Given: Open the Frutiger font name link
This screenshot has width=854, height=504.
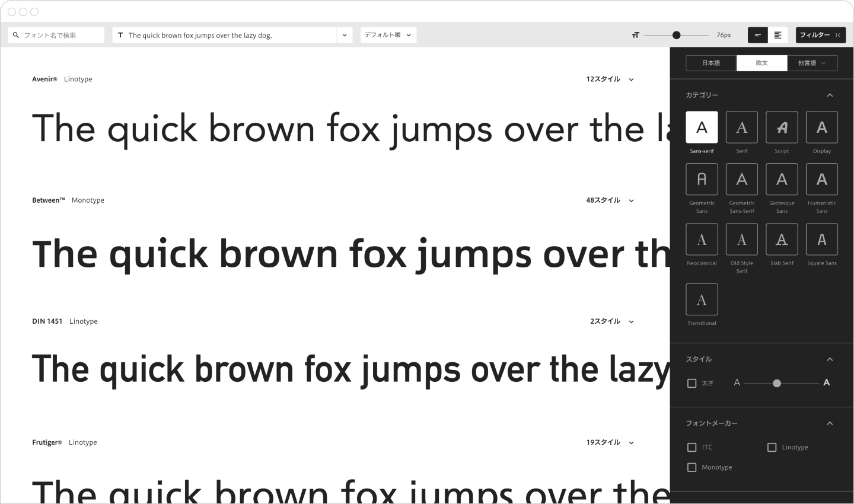Looking at the screenshot, I should [47, 442].
